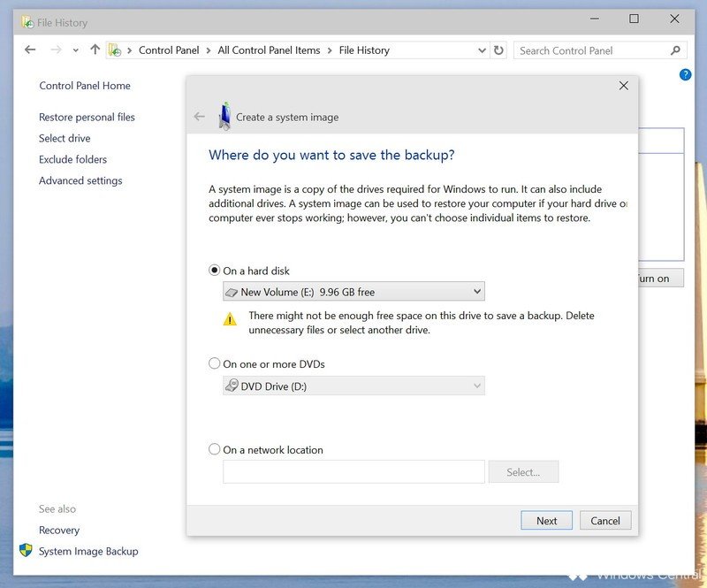
Task: Minimize the File History window
Action: point(595,19)
